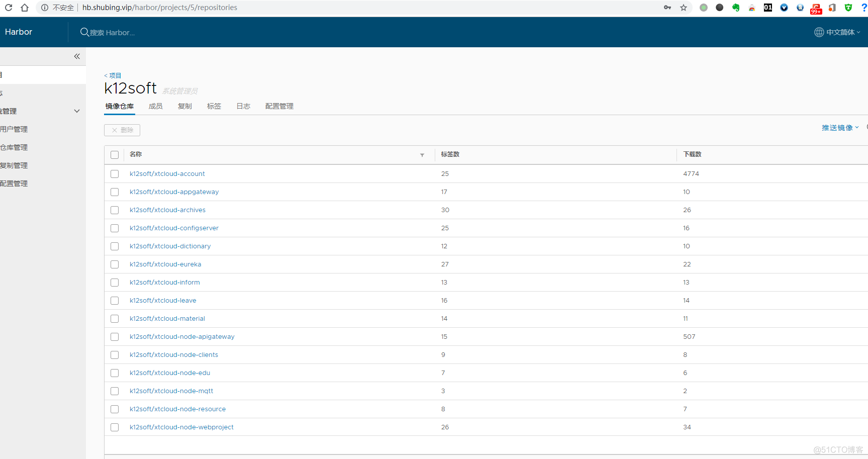Open the saved password key icon
Screen dimensions: 868x459
click(x=667, y=8)
